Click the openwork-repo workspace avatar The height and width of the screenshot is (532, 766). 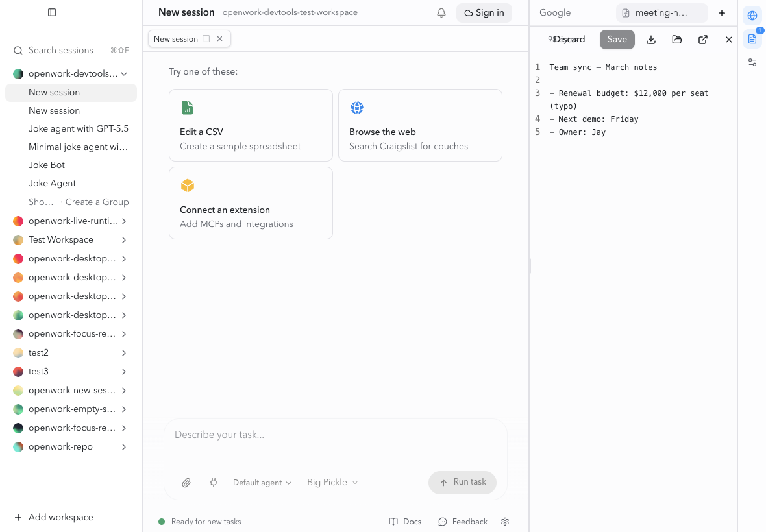18,447
